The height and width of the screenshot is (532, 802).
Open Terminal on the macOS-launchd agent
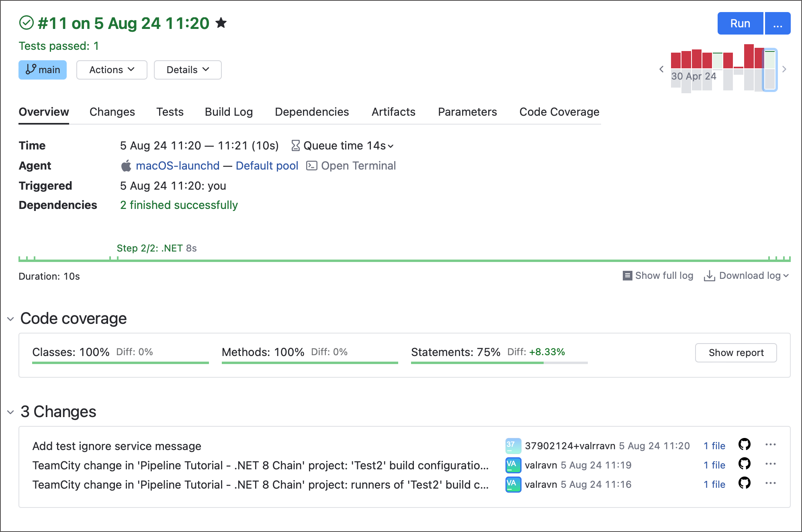click(x=358, y=166)
